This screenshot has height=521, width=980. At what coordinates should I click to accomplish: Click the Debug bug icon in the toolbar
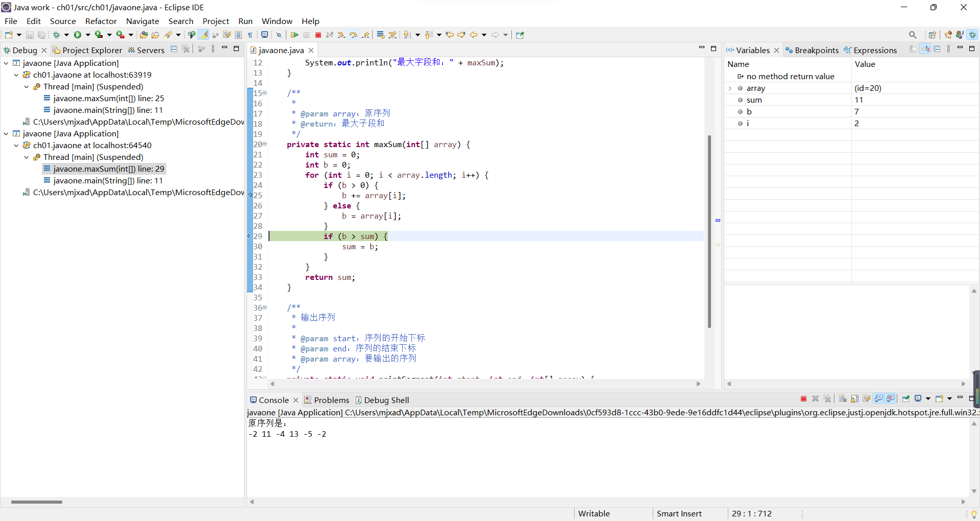click(x=57, y=35)
